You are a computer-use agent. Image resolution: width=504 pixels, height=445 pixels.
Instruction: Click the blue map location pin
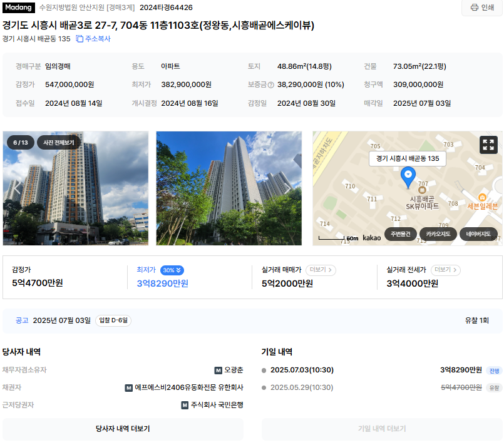tap(408, 177)
